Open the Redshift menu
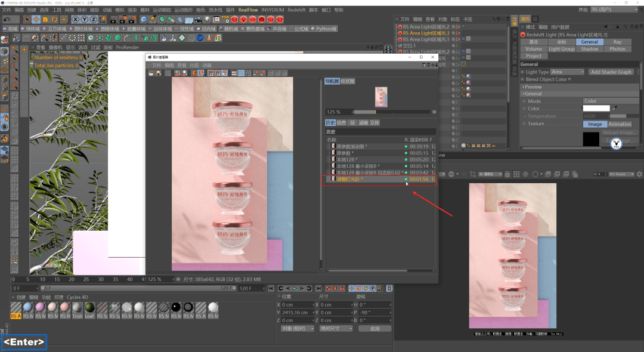This screenshot has width=644, height=352. (x=296, y=10)
